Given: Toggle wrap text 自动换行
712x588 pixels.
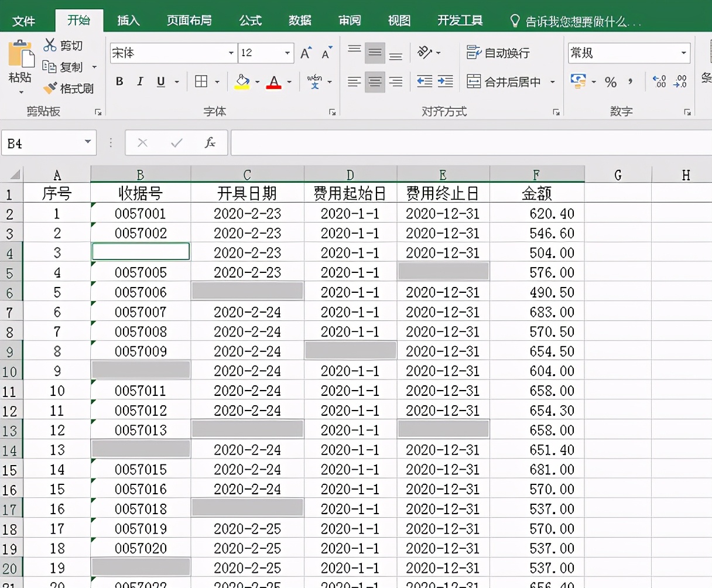Looking at the screenshot, I should pos(498,53).
